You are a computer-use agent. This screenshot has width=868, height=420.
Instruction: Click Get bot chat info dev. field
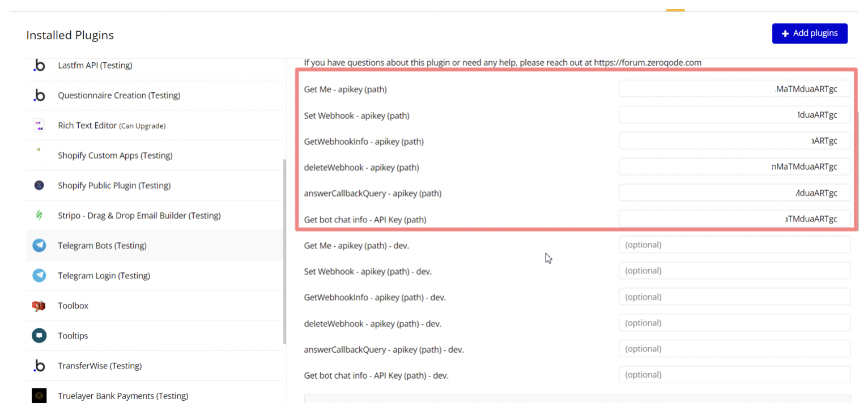pyautogui.click(x=734, y=375)
